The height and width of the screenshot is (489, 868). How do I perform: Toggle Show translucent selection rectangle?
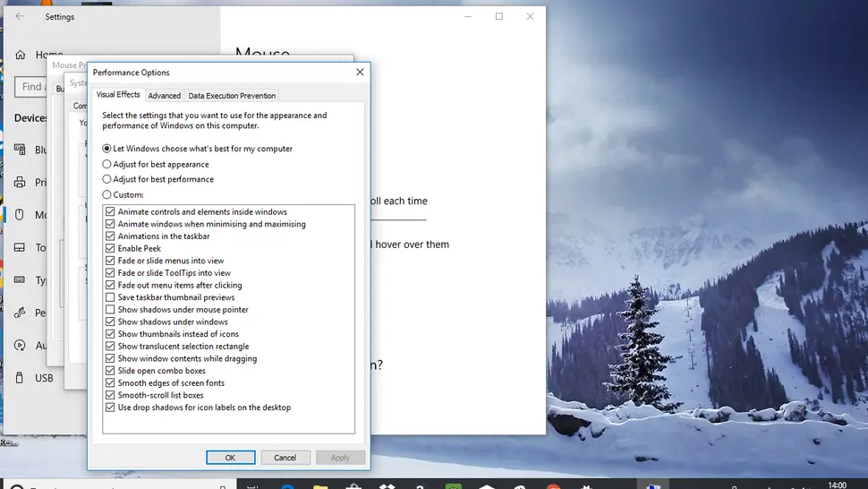point(110,346)
